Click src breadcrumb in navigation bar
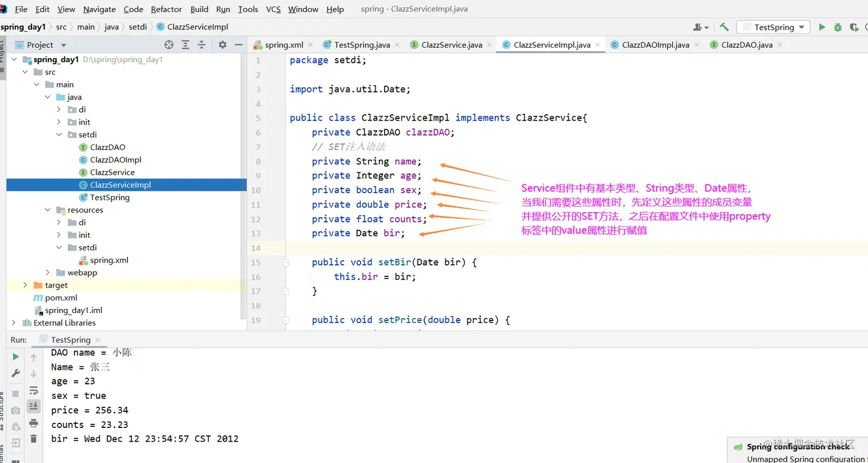Screen dimensions: 868x463 coord(61,27)
